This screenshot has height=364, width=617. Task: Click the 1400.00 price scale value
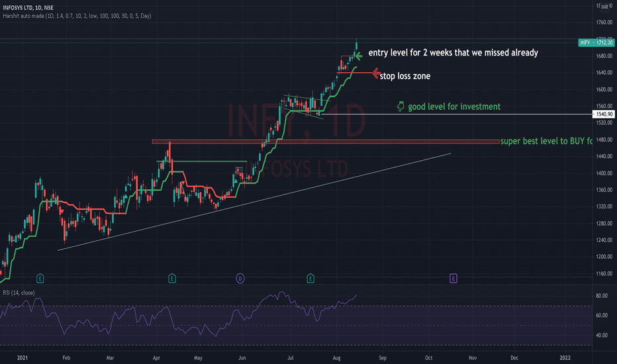pos(604,173)
